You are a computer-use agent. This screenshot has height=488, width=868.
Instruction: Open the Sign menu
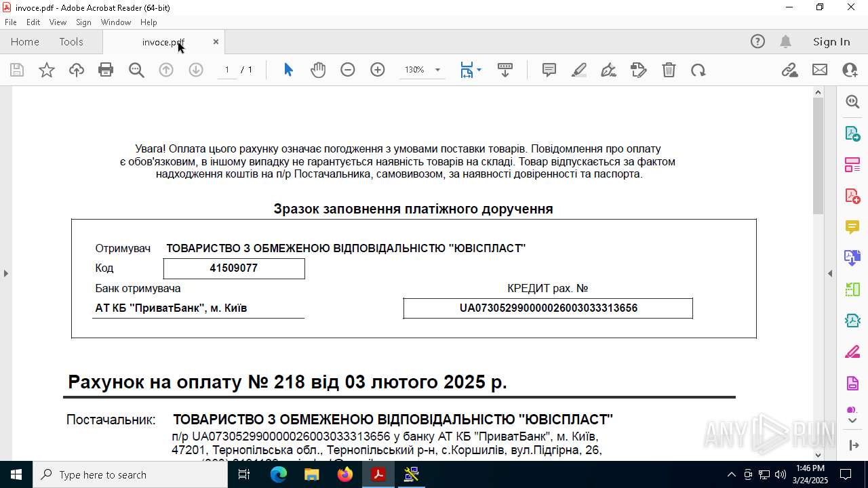[x=83, y=22]
